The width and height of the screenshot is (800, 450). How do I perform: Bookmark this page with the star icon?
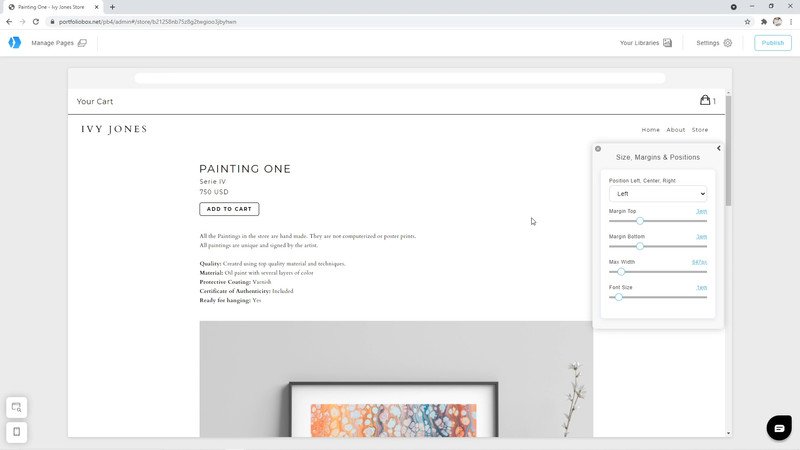click(747, 22)
